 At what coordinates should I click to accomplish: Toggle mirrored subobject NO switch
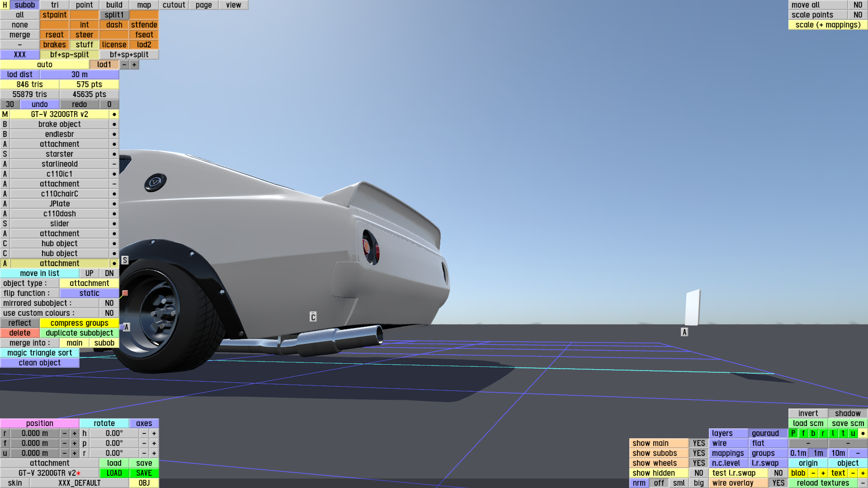109,303
